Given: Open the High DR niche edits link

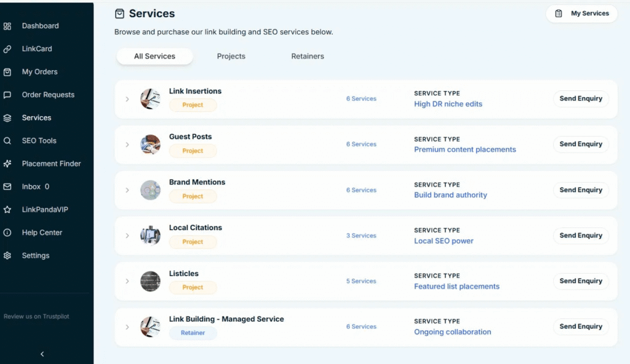Looking at the screenshot, I should (x=448, y=104).
